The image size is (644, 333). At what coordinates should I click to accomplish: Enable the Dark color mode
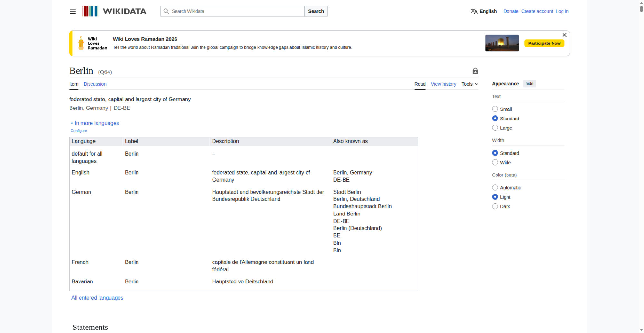point(495,206)
